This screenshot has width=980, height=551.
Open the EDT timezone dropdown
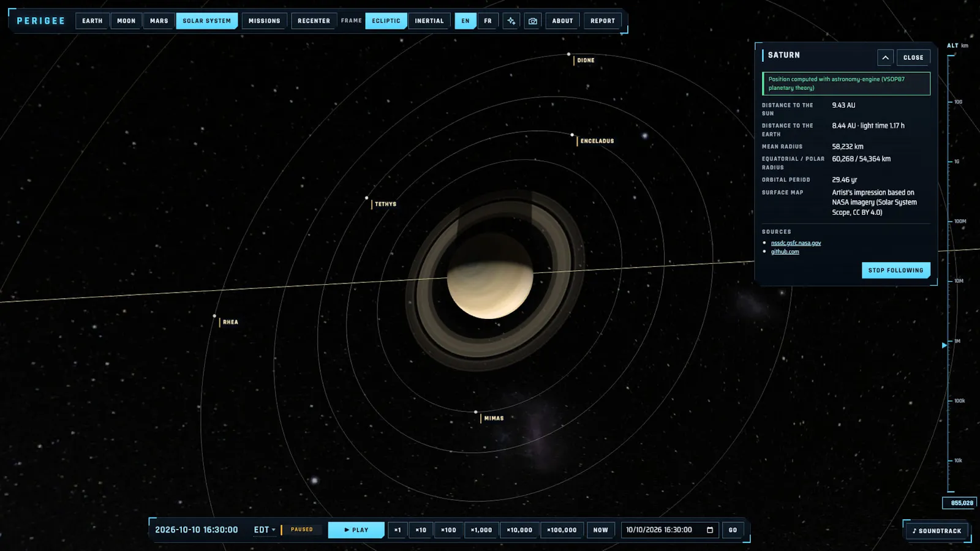(x=265, y=530)
